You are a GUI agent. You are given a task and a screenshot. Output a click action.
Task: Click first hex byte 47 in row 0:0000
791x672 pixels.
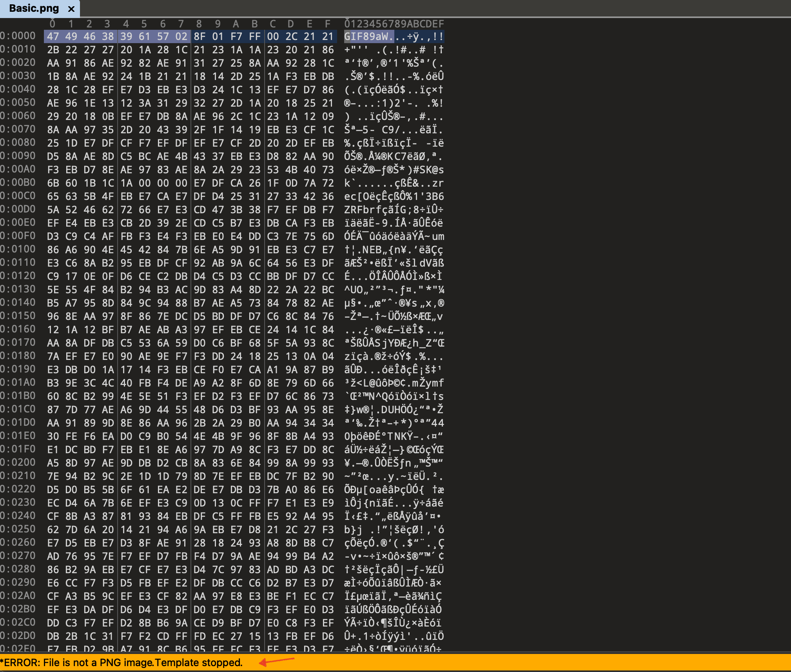(53, 36)
